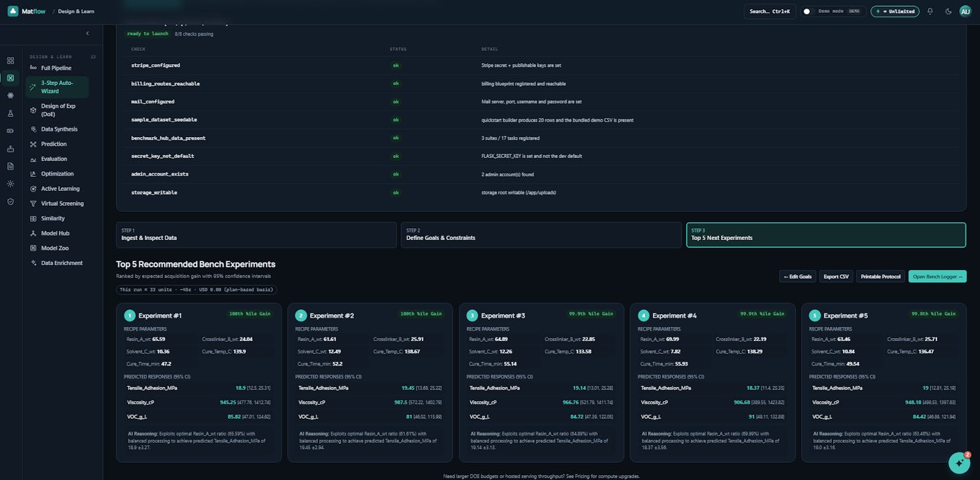Collapse the sidebar with the chevron
The image size is (980, 480).
87,33
